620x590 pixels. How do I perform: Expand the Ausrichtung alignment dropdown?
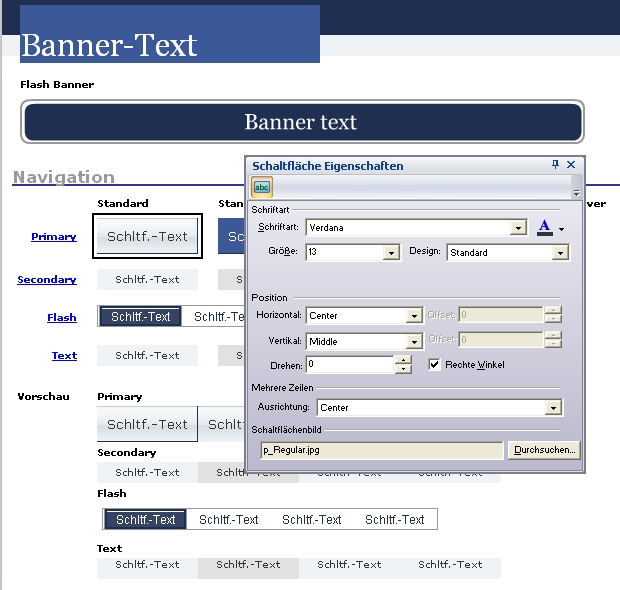pyautogui.click(x=552, y=408)
